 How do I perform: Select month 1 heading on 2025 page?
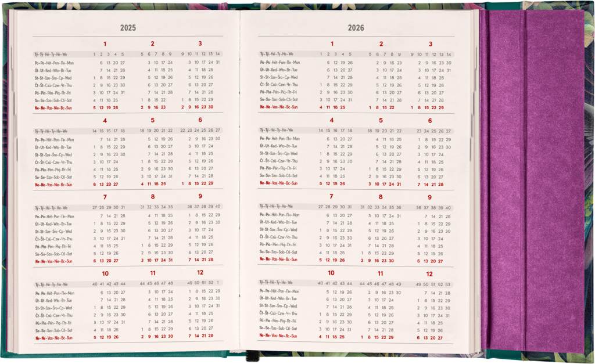(105, 44)
